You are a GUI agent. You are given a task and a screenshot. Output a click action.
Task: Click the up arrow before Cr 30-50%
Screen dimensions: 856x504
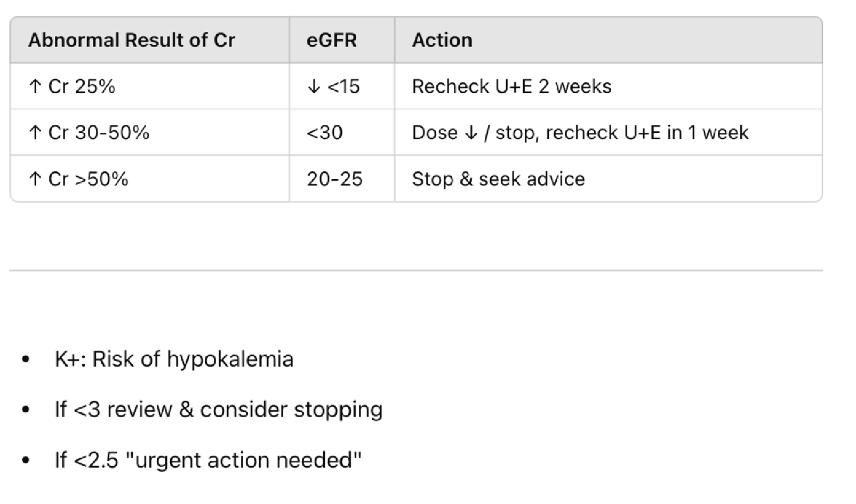click(35, 133)
